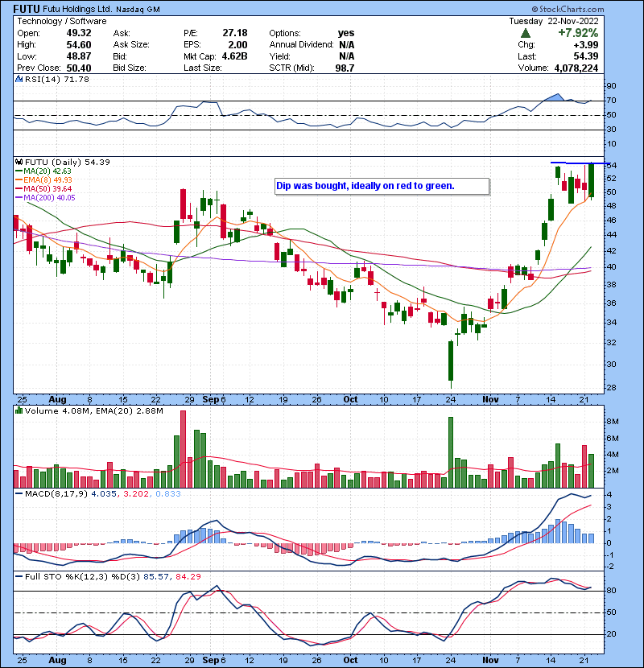The height and width of the screenshot is (668, 644).
Task: Click the Nasdaq GM exchange label
Action: click(138, 10)
